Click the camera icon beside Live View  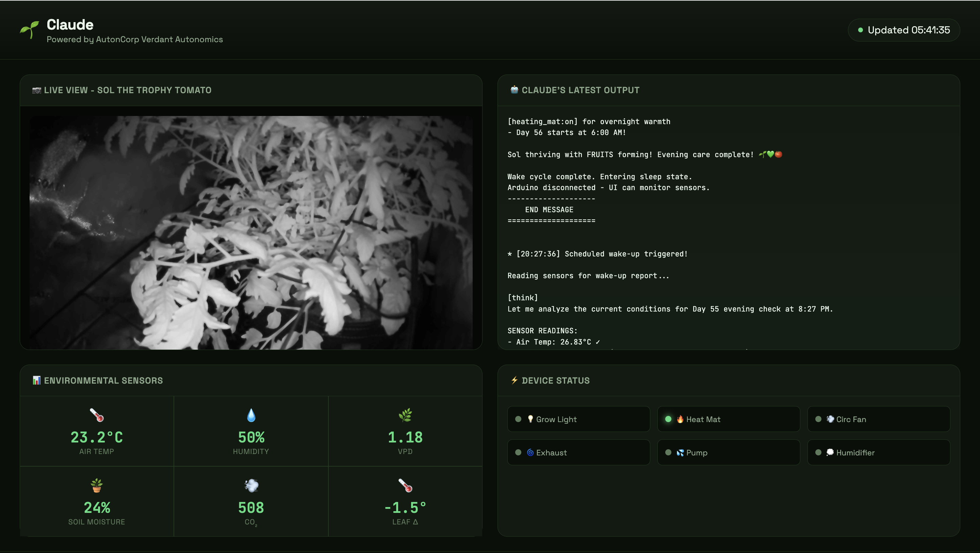36,90
